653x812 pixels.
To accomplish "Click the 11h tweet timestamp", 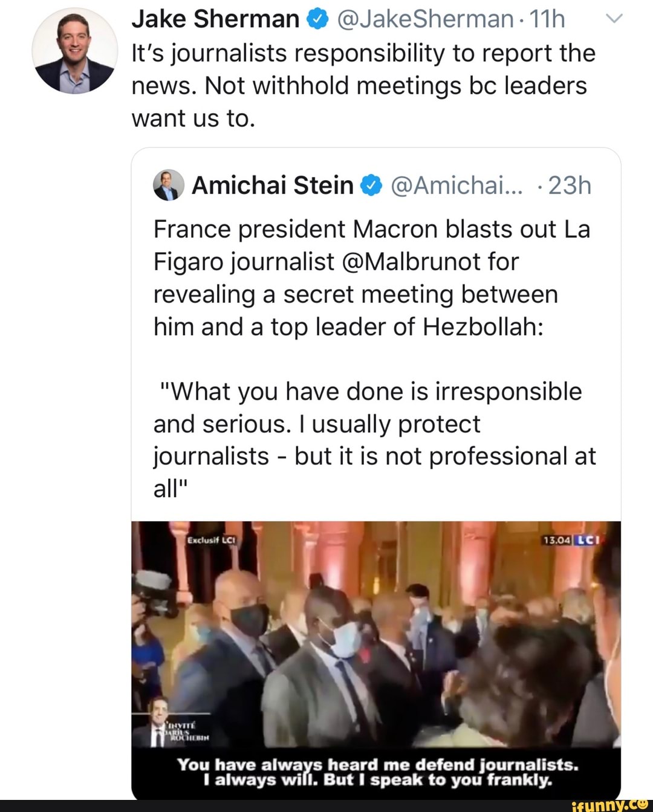I will point(547,19).
